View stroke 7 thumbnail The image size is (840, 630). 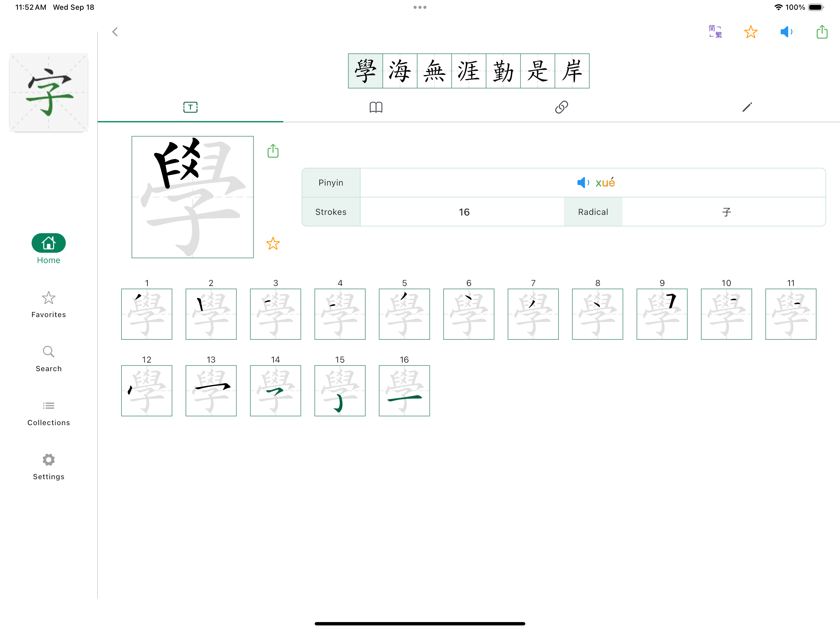pos(533,314)
